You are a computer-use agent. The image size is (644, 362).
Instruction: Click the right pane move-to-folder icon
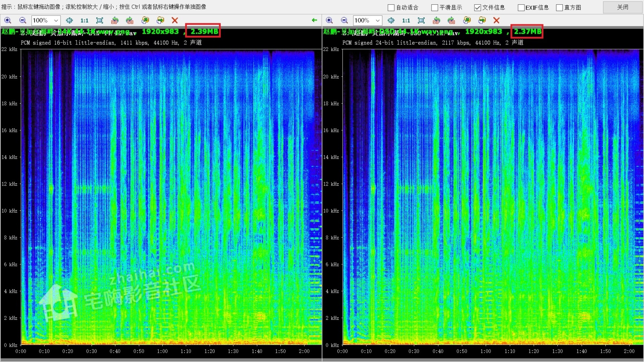click(482, 20)
